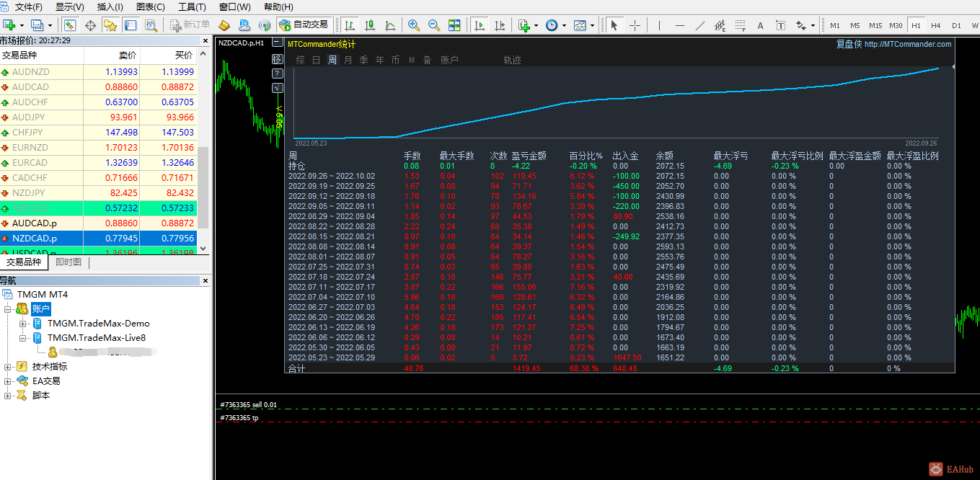Viewport: 980px width, 480px height.
Task: Select the vertical line tool
Action: tap(659, 25)
